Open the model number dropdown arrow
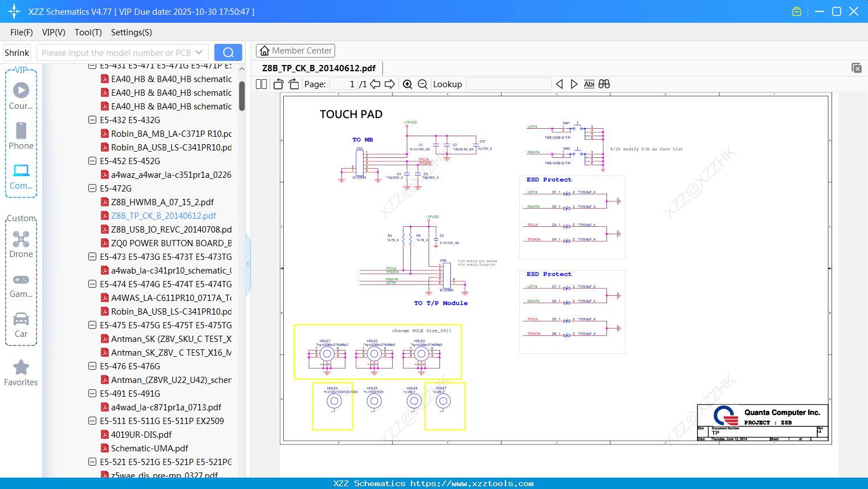 pos(199,52)
